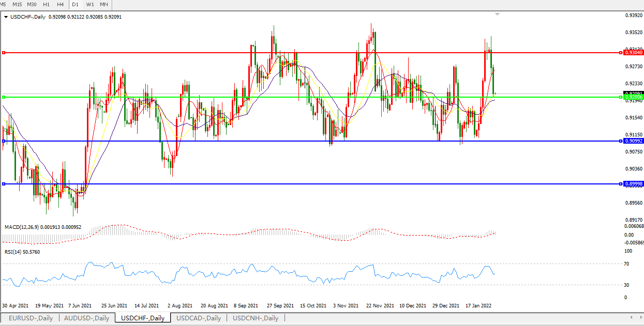Select the 0.90992 blue line price label

click(x=633, y=141)
